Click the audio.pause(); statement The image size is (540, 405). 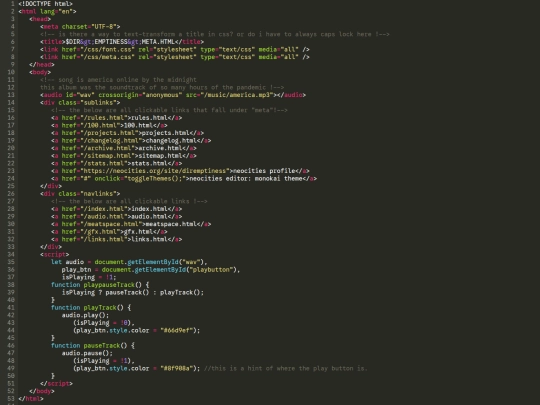(x=87, y=353)
